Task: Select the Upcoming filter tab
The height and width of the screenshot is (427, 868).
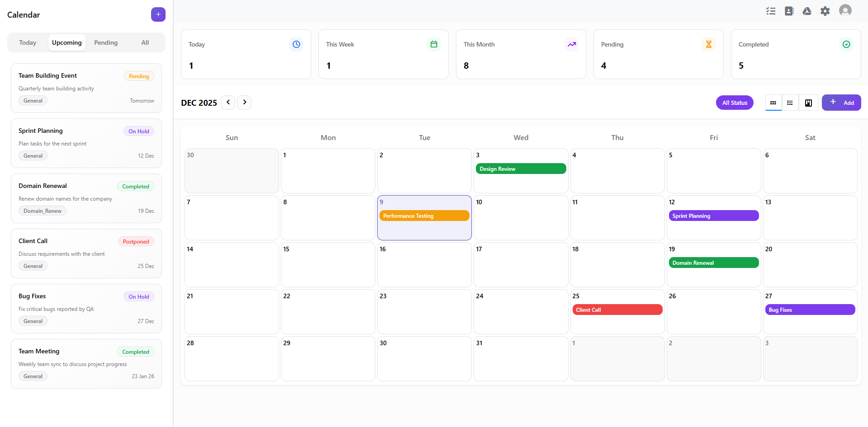Action: pos(66,42)
